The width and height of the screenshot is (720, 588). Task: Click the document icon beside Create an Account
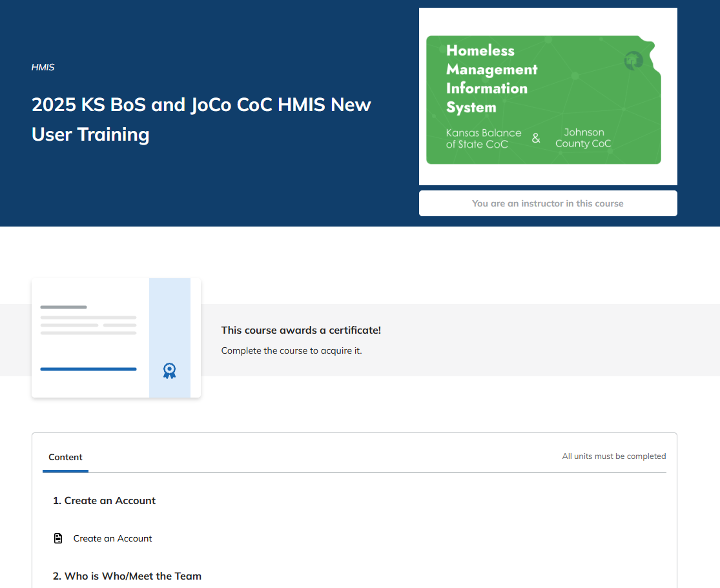pos(58,538)
